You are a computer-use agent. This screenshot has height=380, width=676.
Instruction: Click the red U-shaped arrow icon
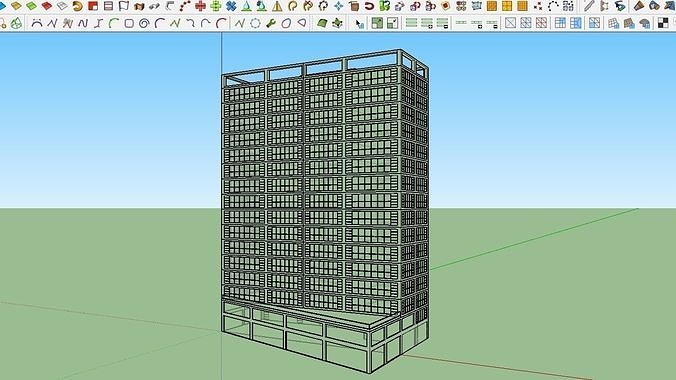coord(369,6)
